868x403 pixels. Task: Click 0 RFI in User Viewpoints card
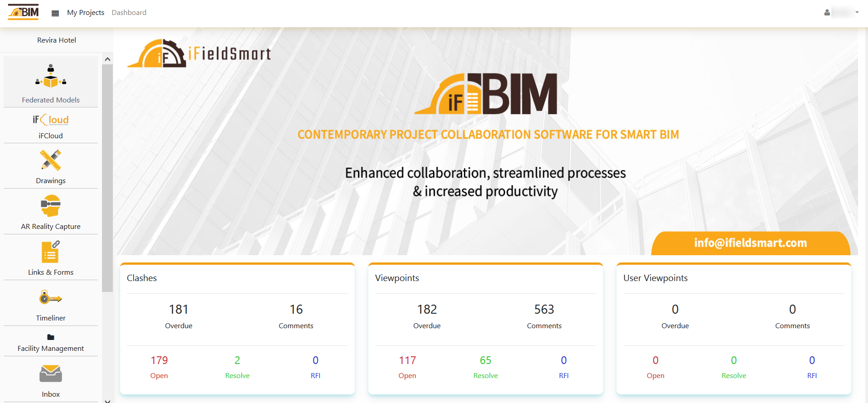pos(812,367)
